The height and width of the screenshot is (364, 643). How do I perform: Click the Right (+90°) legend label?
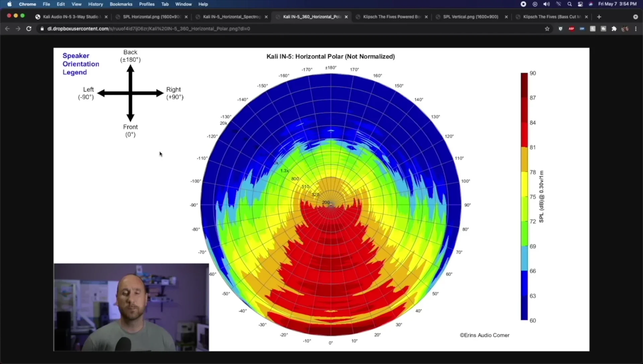175,93
